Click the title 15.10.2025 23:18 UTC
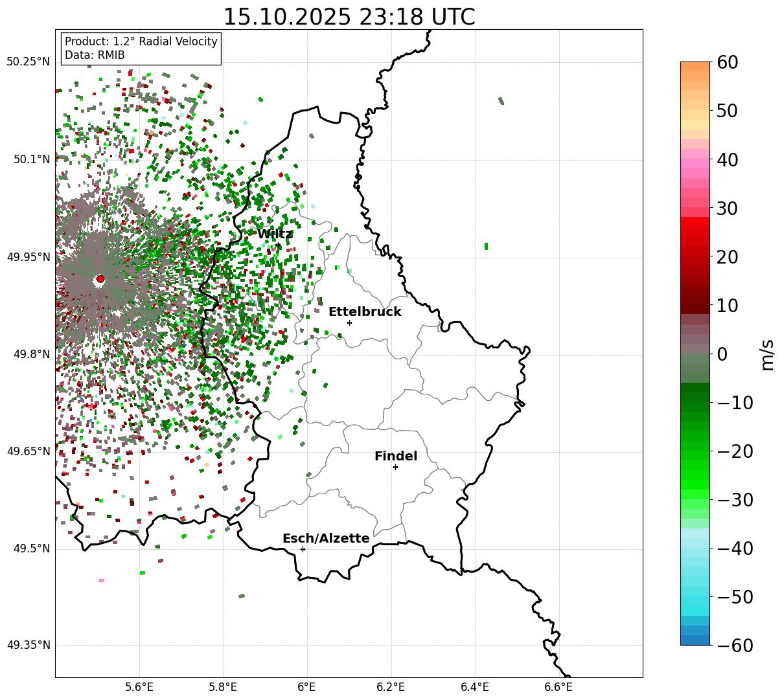 pos(349,17)
